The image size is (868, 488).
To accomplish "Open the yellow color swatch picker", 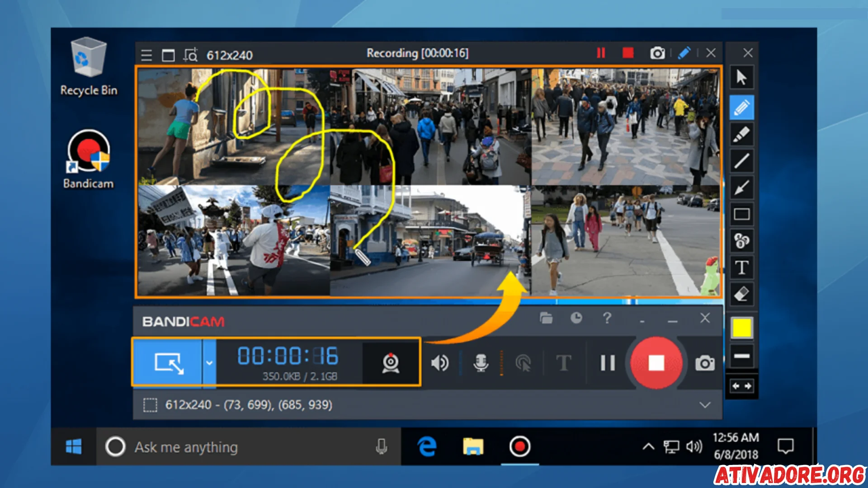I will pyautogui.click(x=742, y=328).
